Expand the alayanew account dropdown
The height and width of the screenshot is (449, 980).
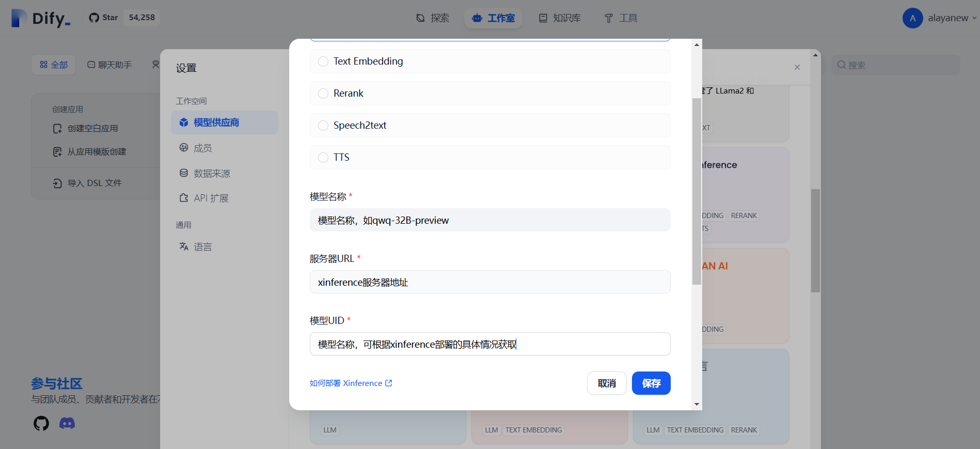tap(974, 18)
